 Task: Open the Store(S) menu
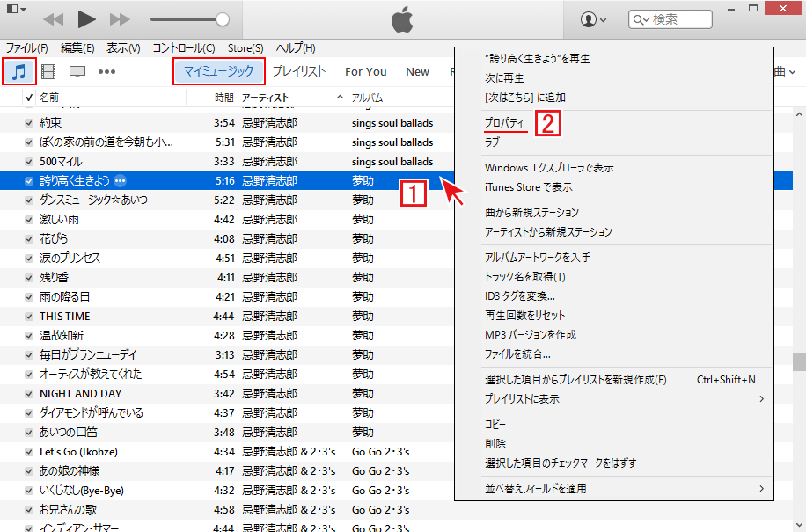point(245,48)
